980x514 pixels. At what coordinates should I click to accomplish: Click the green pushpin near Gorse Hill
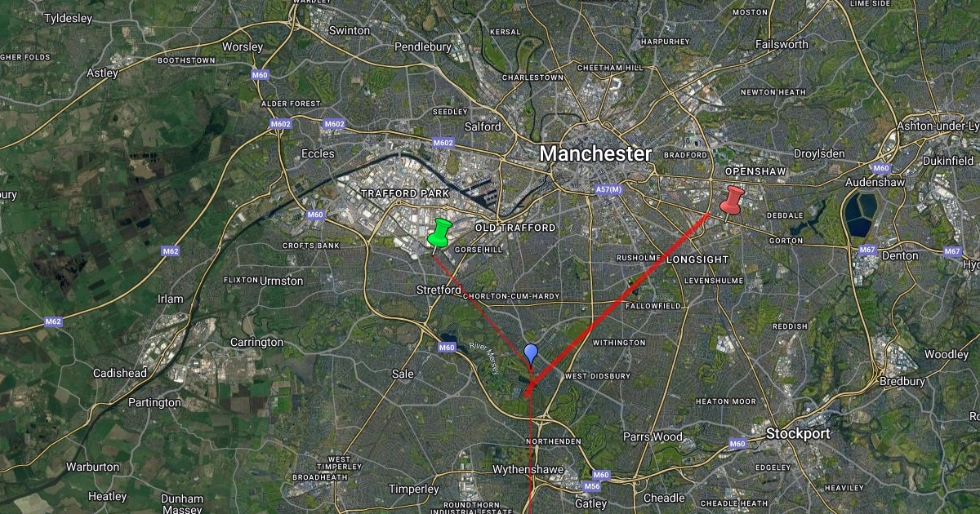(x=439, y=233)
